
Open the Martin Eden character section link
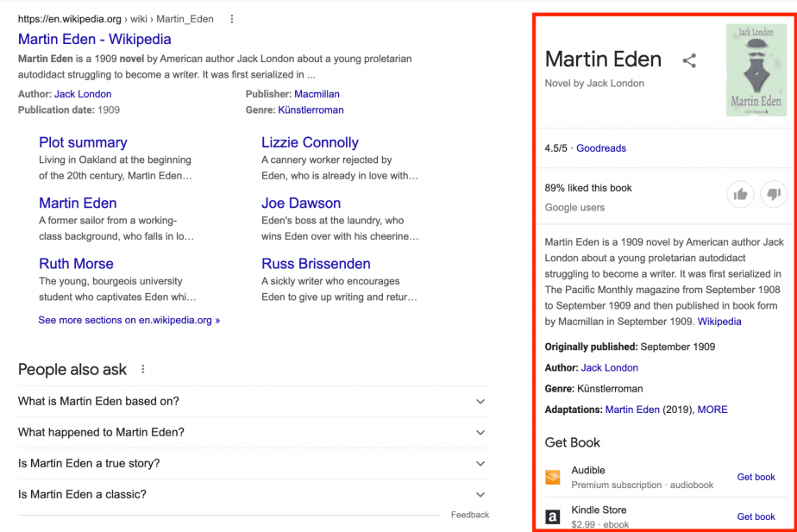coord(78,203)
